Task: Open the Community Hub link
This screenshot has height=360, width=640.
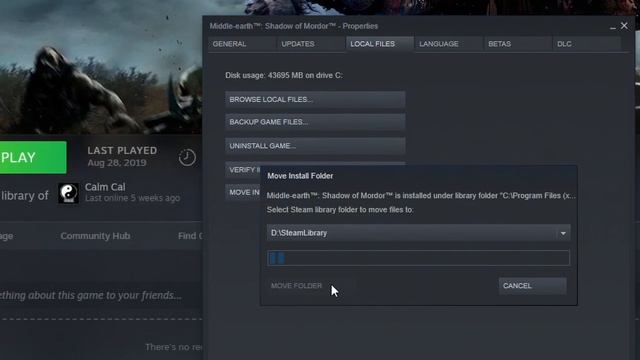Action: (95, 236)
